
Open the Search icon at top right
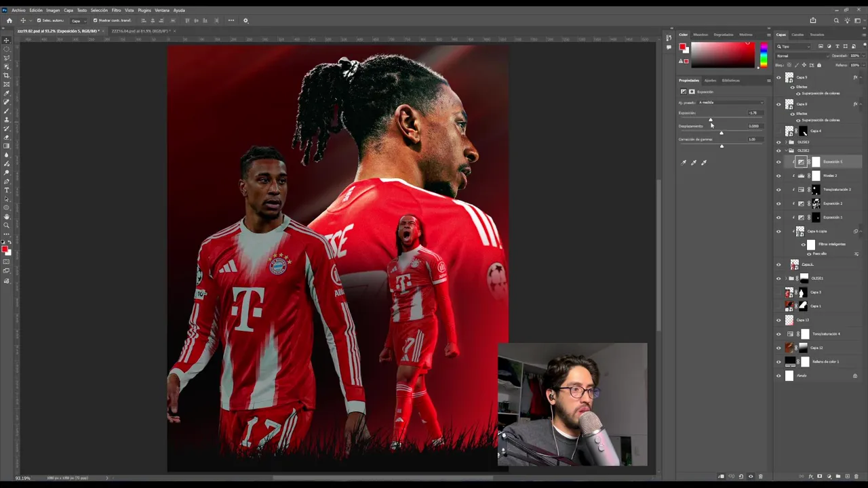(836, 20)
